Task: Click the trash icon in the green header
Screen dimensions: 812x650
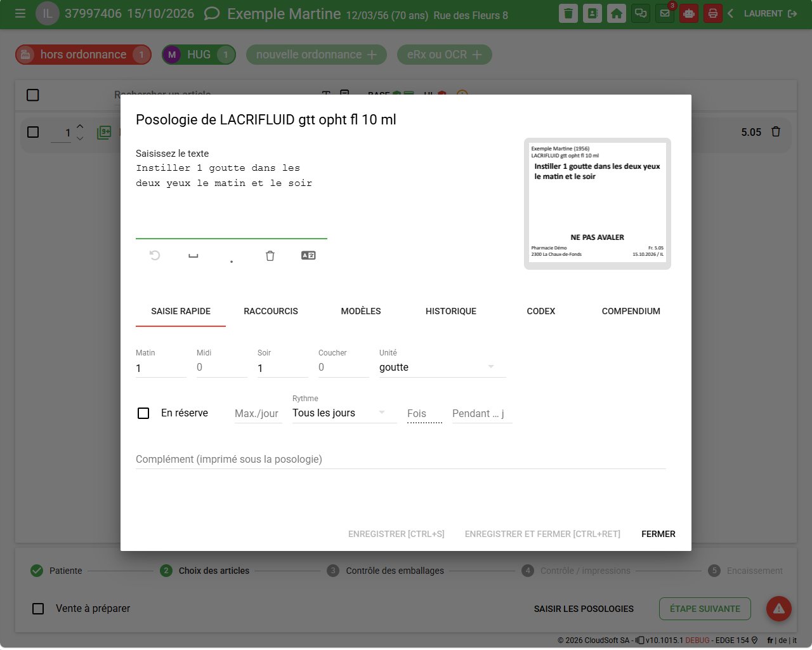Action: tap(568, 13)
